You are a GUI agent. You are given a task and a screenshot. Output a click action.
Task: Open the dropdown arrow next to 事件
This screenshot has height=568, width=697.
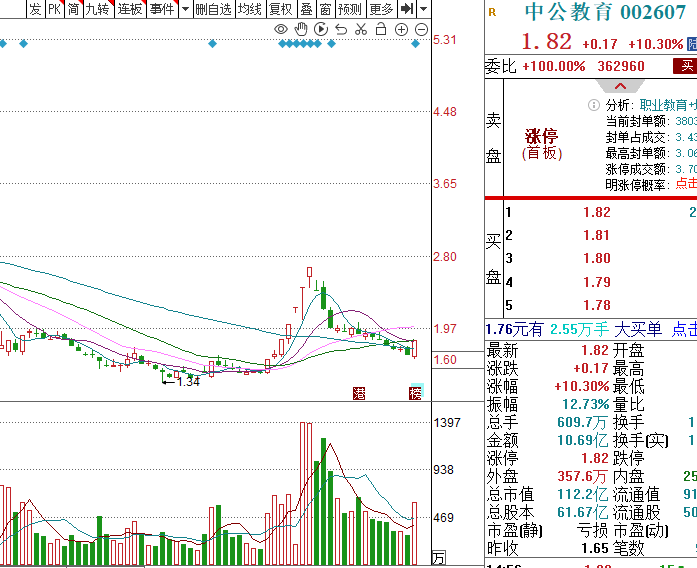point(183,9)
